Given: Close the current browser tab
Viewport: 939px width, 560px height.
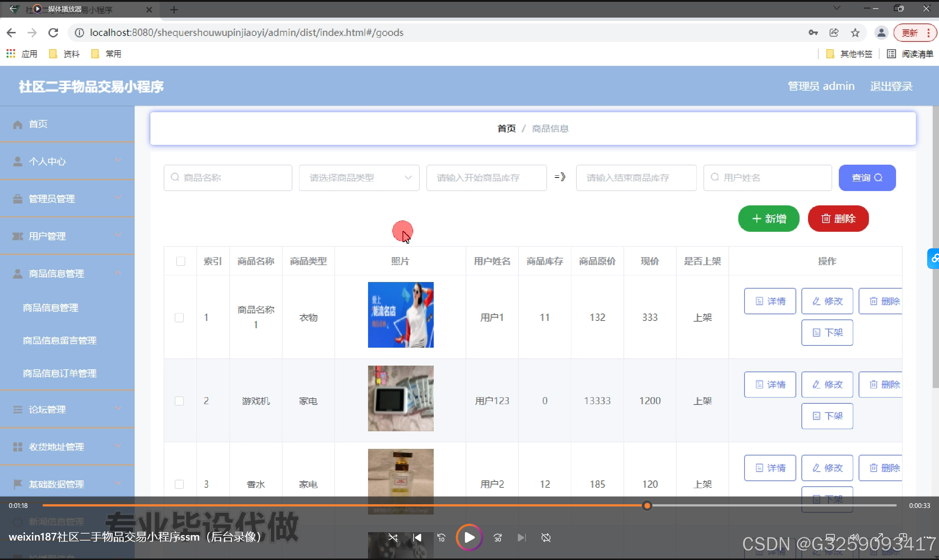Looking at the screenshot, I should 149,10.
